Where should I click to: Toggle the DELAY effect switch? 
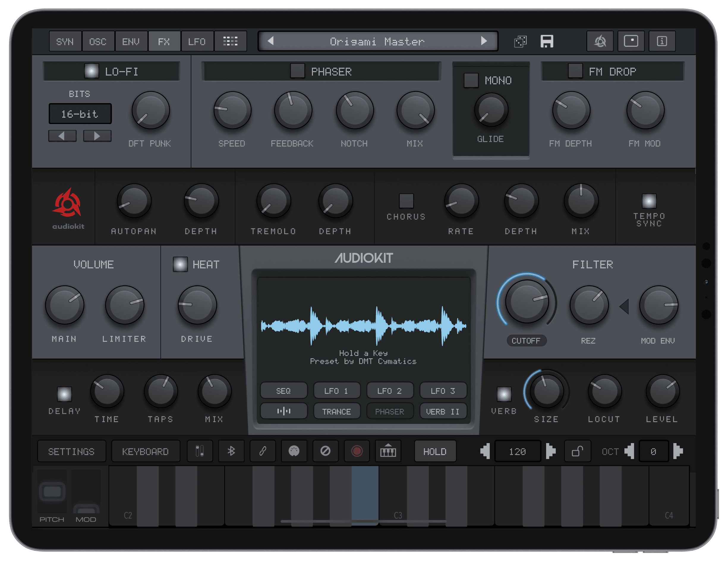(x=64, y=394)
